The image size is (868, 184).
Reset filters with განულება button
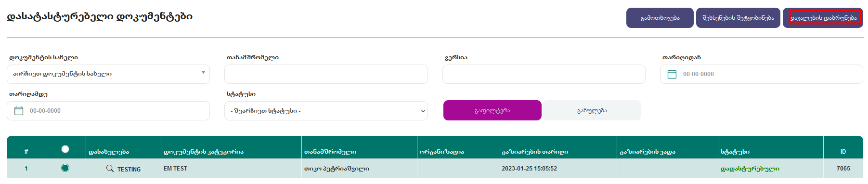(592, 110)
